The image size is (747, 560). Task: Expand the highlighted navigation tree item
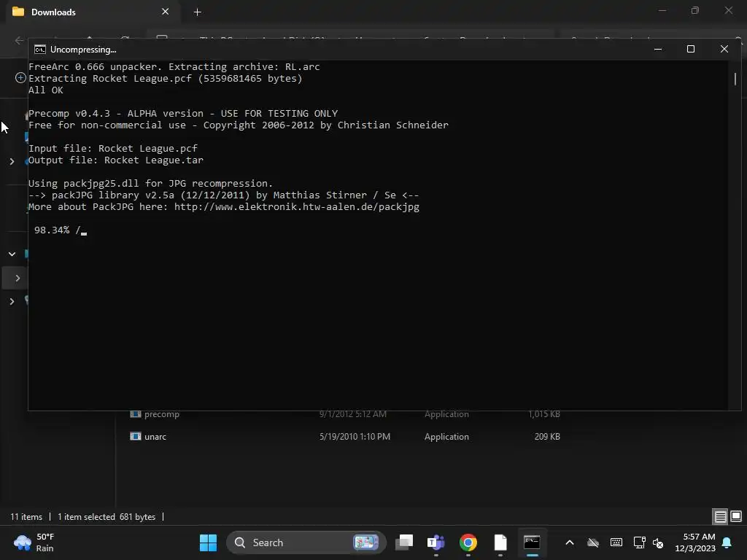click(18, 278)
